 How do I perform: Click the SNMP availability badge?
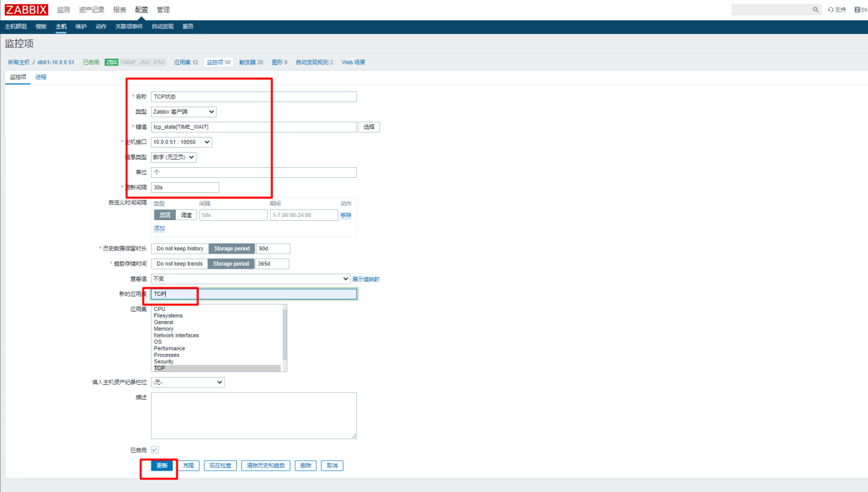click(128, 62)
